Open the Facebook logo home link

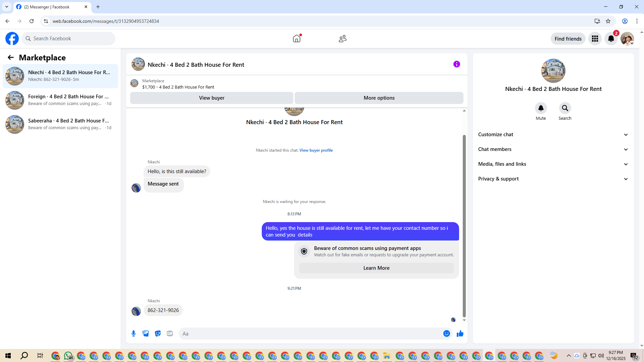(x=12, y=39)
